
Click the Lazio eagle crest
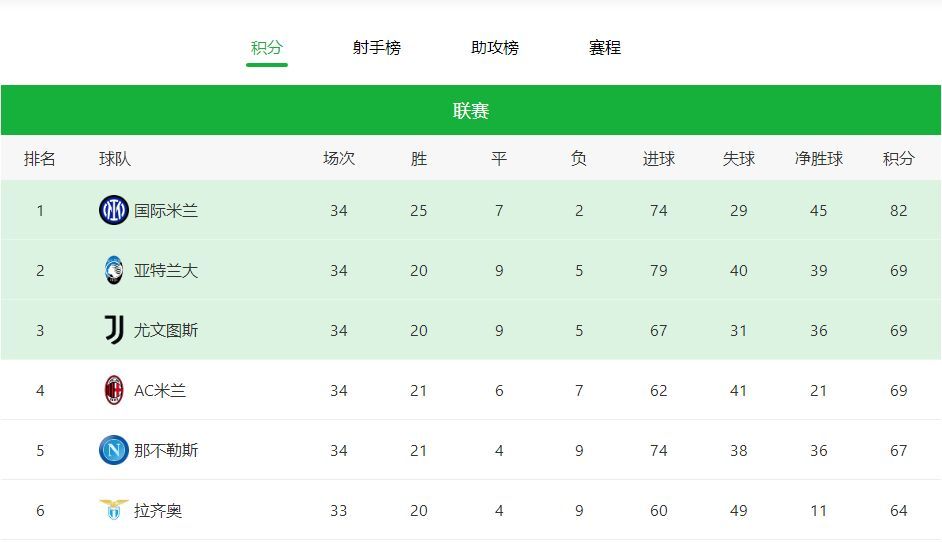114,509
